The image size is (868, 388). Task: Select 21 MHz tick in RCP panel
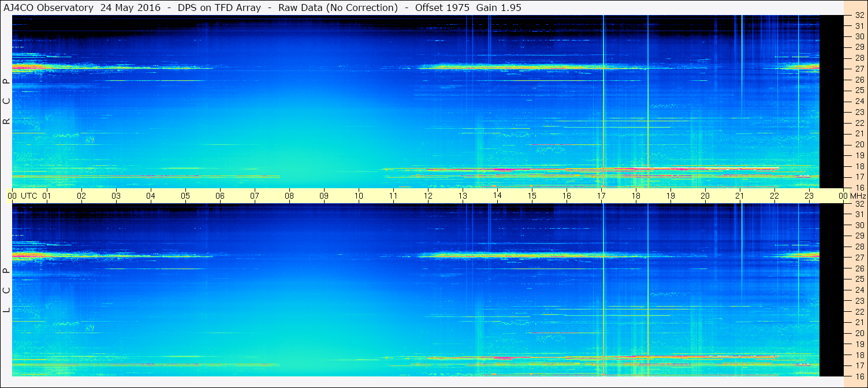coord(859,133)
